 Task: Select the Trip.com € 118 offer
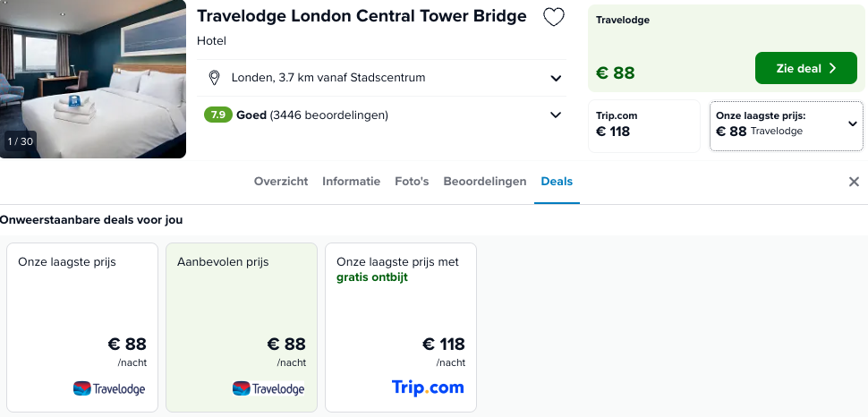coord(644,125)
